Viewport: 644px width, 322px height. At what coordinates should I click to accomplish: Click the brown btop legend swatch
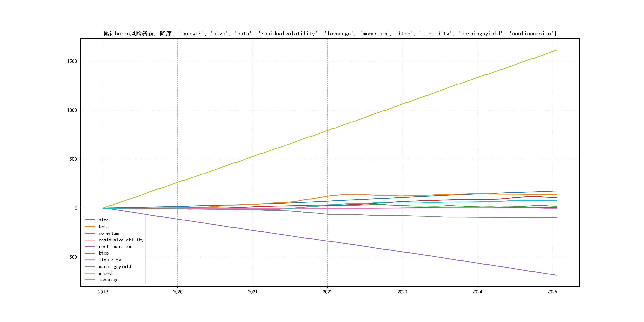tap(90, 253)
